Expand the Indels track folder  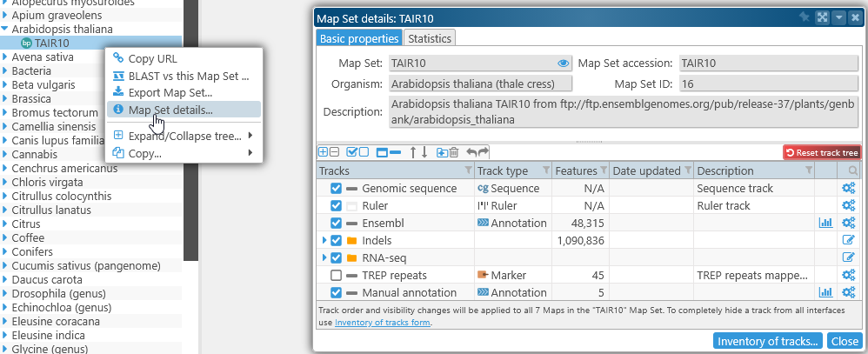tap(324, 240)
